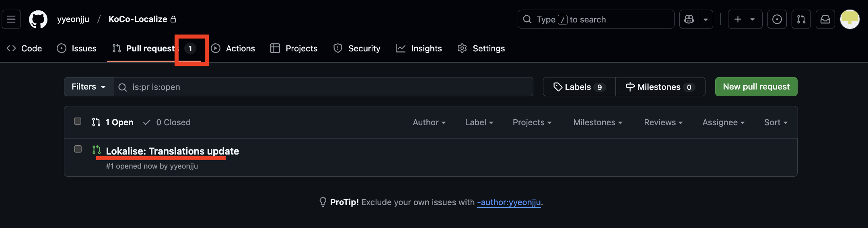Open the notifications inbox
Image resolution: width=868 pixels, height=228 pixels.
point(825,19)
